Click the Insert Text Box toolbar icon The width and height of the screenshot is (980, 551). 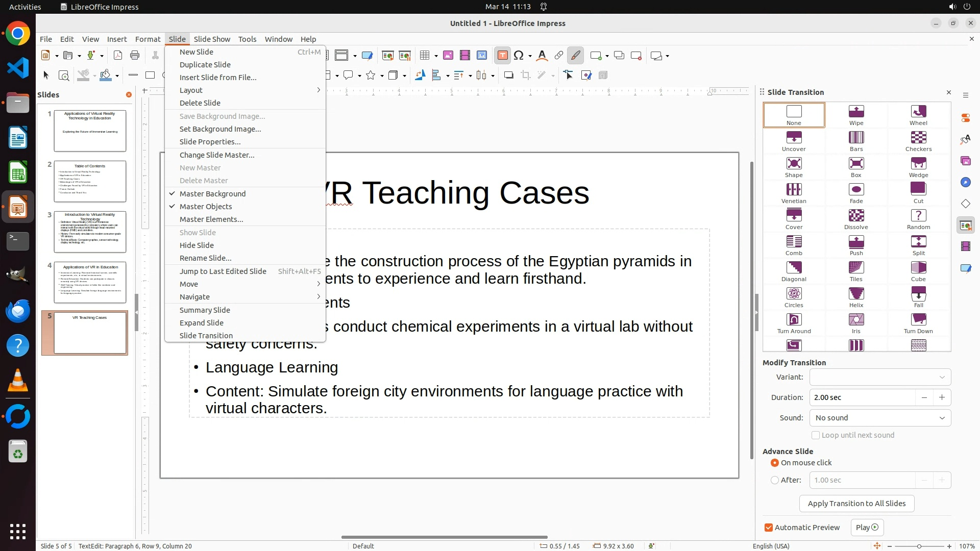[x=502, y=56]
